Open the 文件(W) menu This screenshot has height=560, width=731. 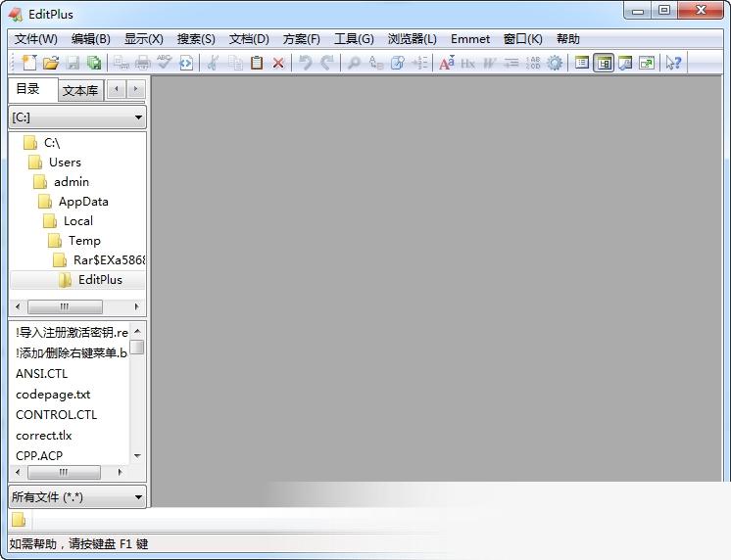tap(36, 39)
